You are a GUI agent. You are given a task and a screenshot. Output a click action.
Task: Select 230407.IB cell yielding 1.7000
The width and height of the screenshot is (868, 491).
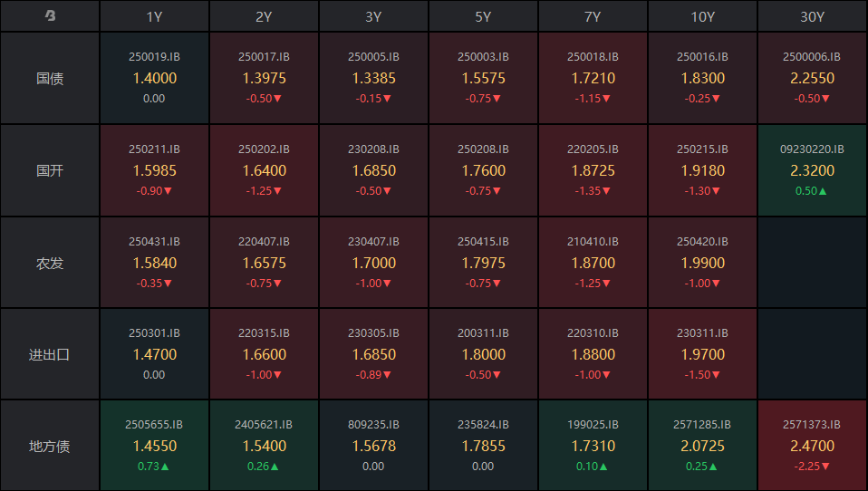(x=373, y=263)
